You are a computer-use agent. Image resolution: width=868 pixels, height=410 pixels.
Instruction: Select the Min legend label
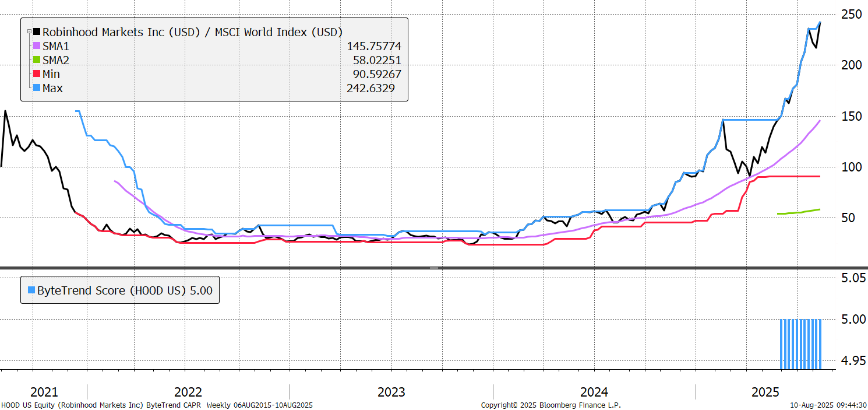(51, 74)
